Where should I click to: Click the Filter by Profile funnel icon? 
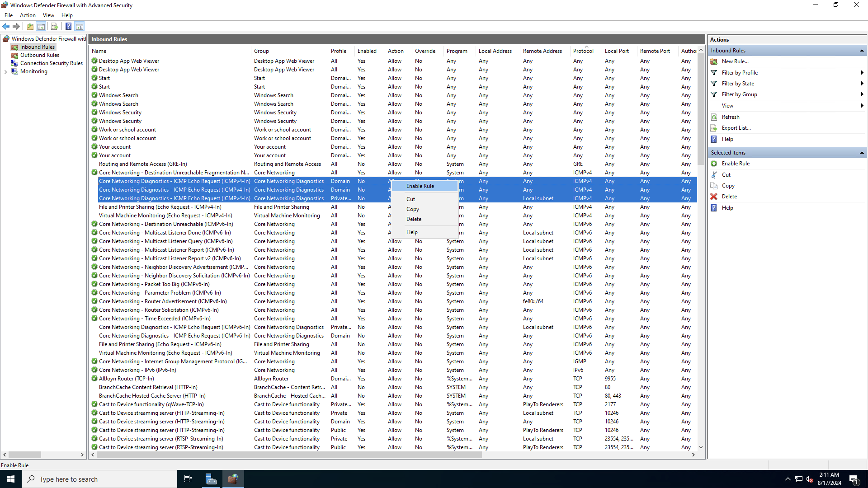pos(714,73)
